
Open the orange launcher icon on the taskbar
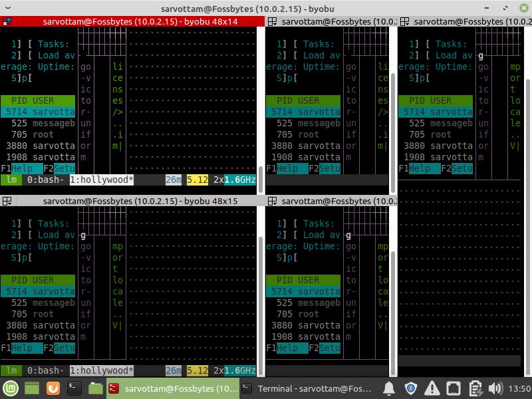(53, 388)
